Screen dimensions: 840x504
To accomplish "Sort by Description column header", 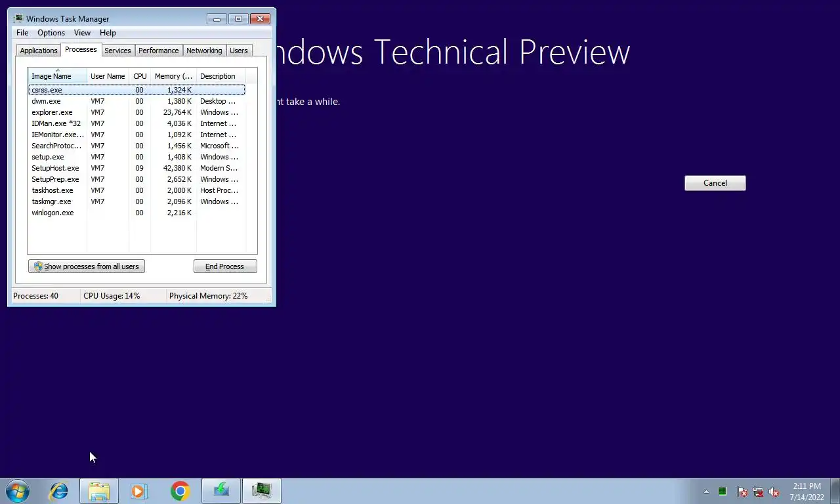I will (220, 76).
